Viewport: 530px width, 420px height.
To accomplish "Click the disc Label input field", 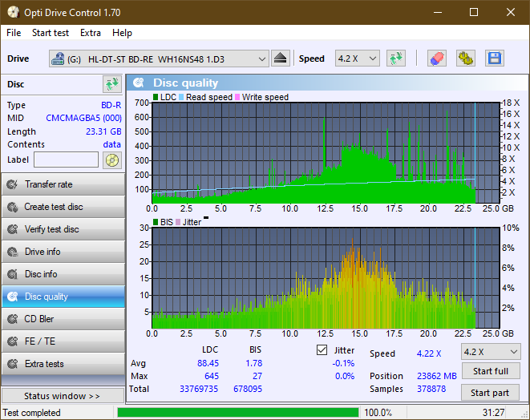I will pyautogui.click(x=67, y=160).
